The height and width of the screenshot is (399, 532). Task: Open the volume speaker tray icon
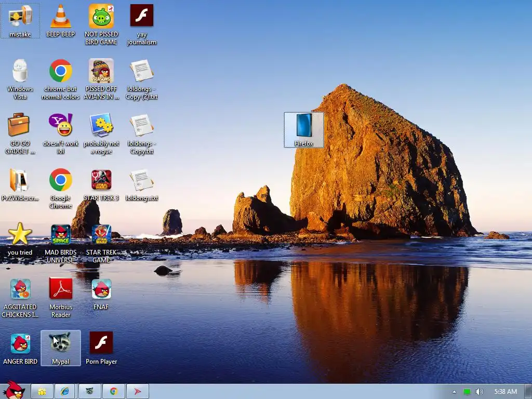(x=479, y=392)
